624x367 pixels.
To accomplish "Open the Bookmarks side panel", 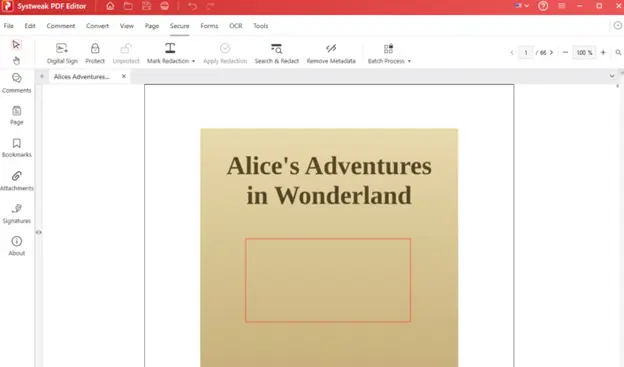I will point(16,148).
